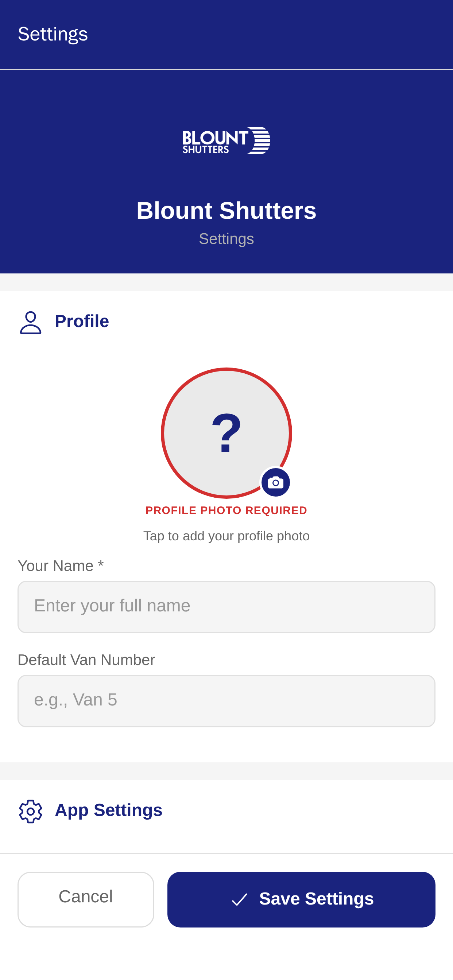The height and width of the screenshot is (980, 453).
Task: Click the Settings subtitle under Blount Shutters
Action: pyautogui.click(x=226, y=239)
